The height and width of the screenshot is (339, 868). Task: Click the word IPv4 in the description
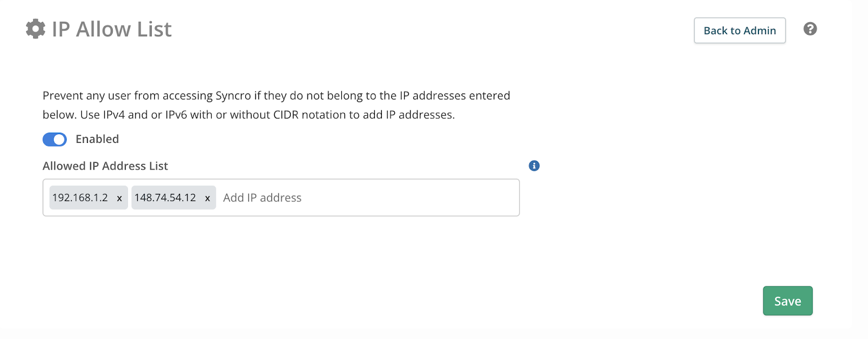[x=114, y=115]
